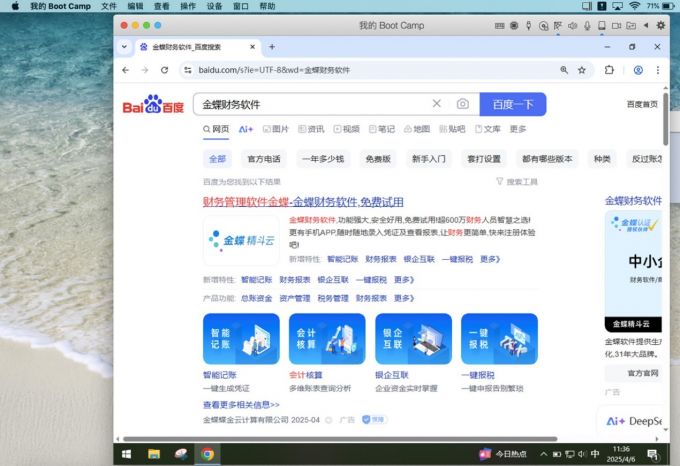This screenshot has width=680, height=466.
Task: Click 总账资金 under 产品功能
Action: pyautogui.click(x=256, y=298)
